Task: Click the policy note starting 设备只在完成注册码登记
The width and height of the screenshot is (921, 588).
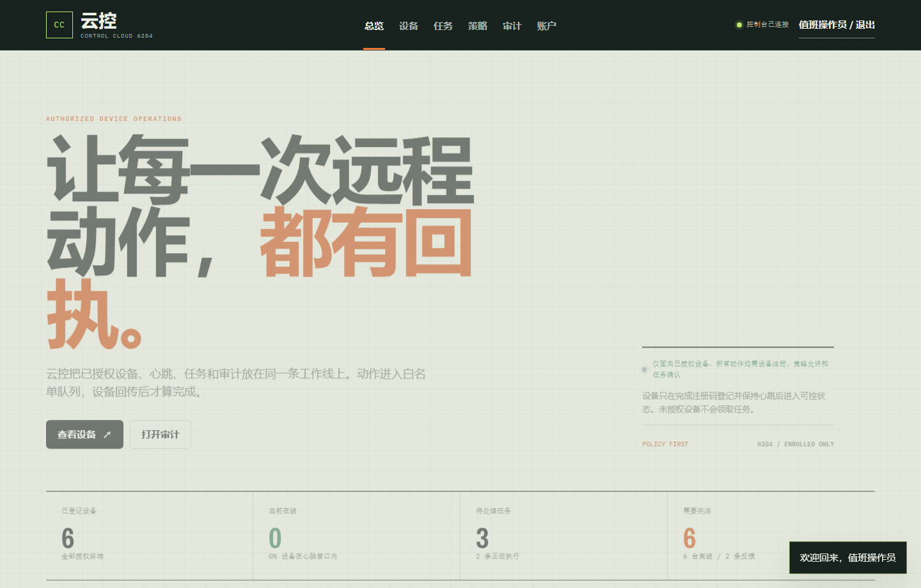Action: point(734,403)
